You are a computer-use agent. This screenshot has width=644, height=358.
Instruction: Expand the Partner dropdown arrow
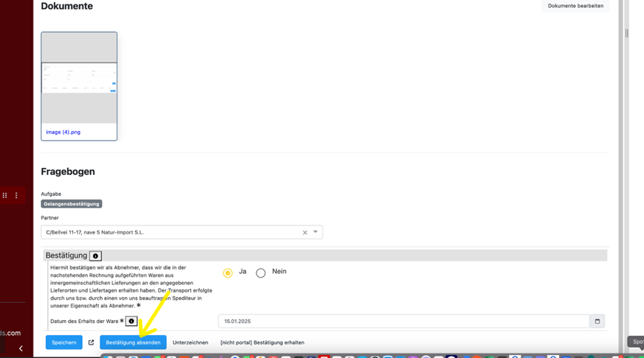315,232
